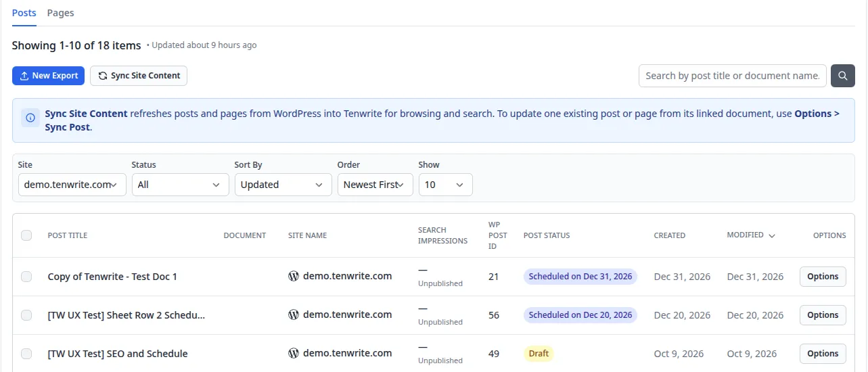The width and height of the screenshot is (868, 372).
Task: Click WP post ID 49
Action: click(x=494, y=354)
